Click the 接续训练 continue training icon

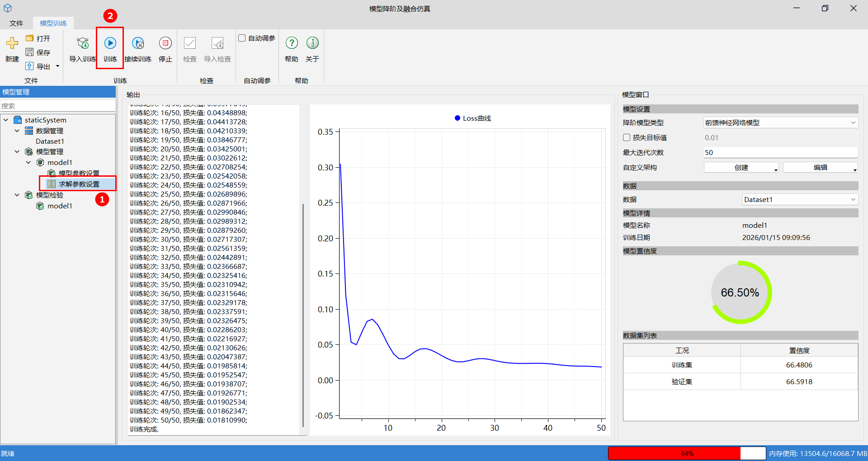coord(138,43)
